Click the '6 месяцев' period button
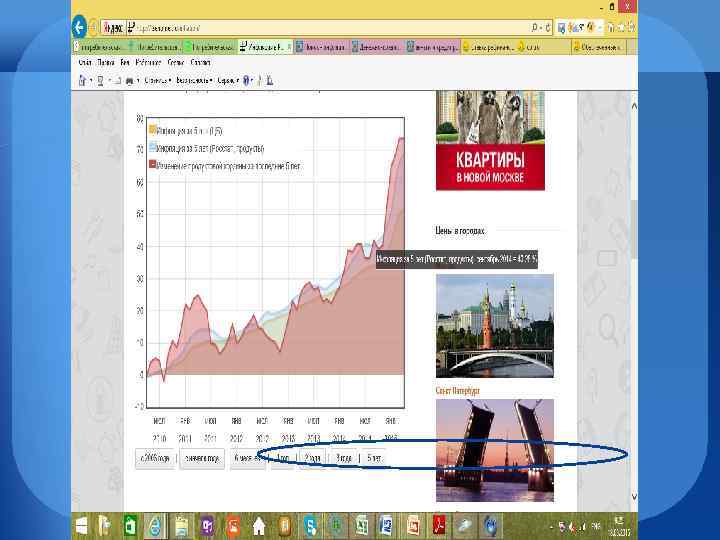 pyautogui.click(x=248, y=458)
